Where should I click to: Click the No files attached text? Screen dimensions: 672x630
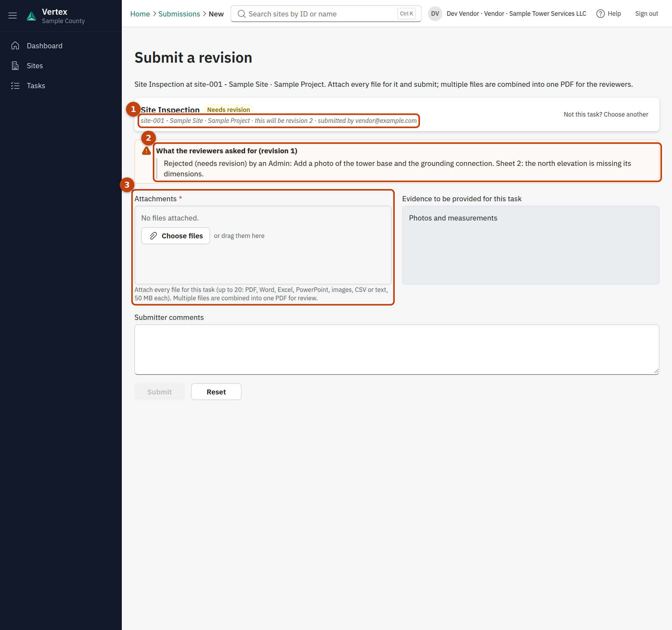pyautogui.click(x=170, y=218)
